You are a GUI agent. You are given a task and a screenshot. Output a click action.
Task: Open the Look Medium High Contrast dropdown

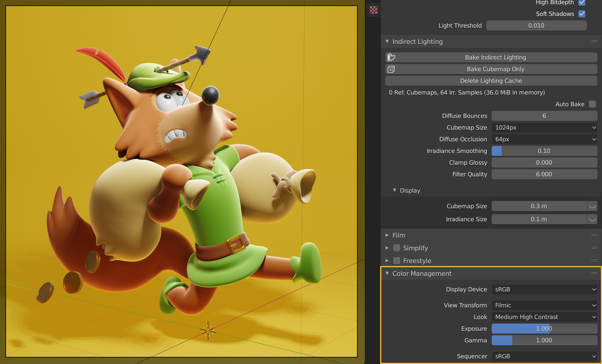(x=544, y=317)
